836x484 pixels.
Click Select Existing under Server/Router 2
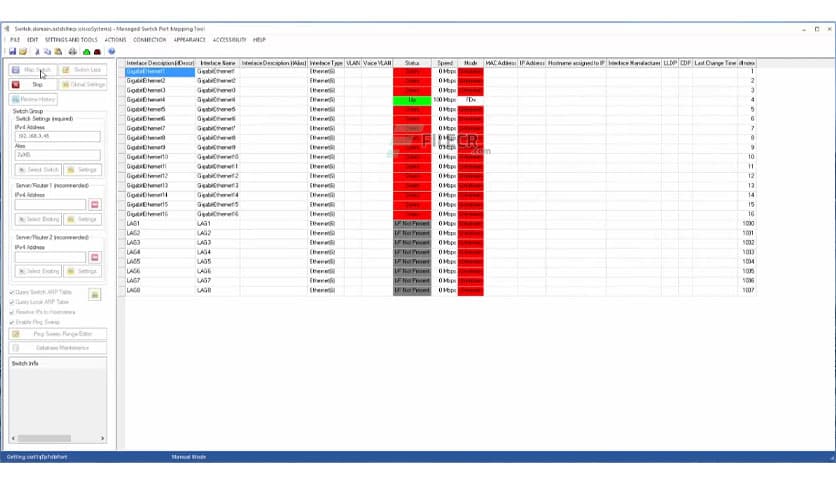point(38,271)
